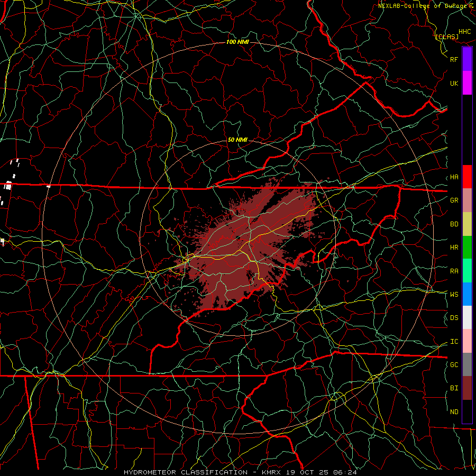Click the brown BI legend swatch
476x476 pixels.
(x=467, y=388)
